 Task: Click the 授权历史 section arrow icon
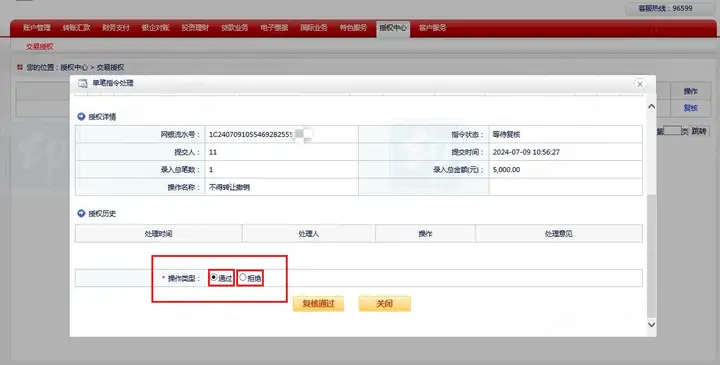coord(81,213)
